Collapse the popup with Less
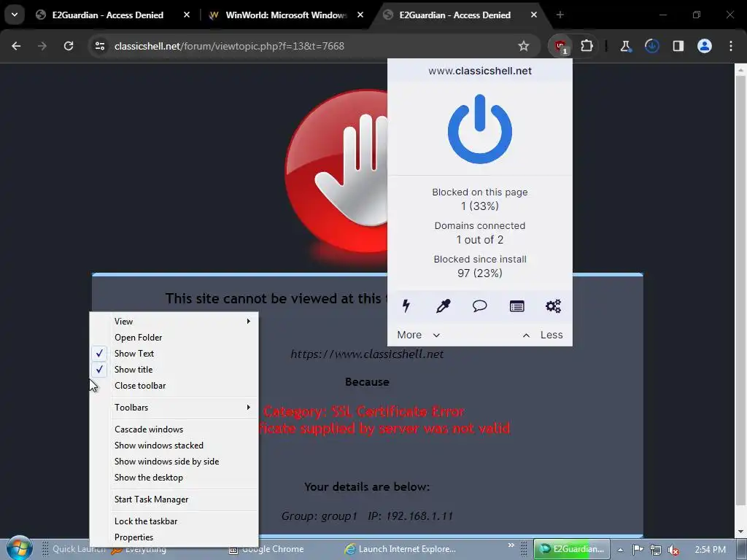747x560 pixels. pyautogui.click(x=543, y=335)
